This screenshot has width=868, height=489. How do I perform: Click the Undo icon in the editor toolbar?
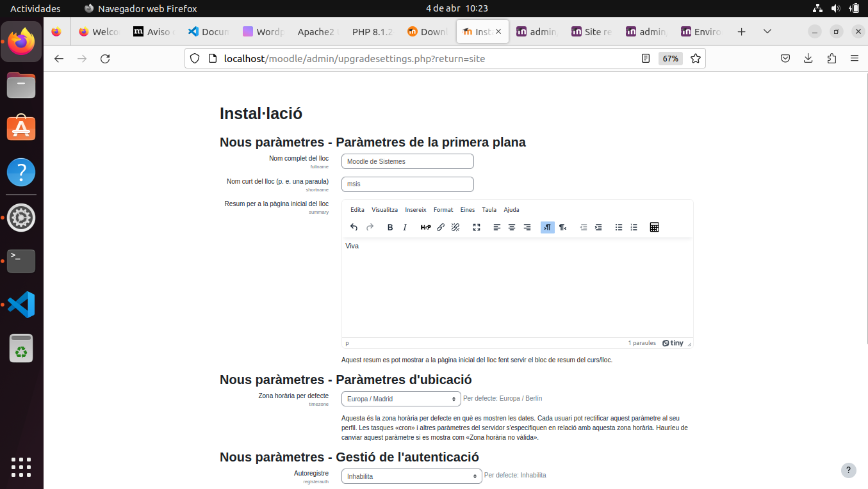click(x=354, y=227)
